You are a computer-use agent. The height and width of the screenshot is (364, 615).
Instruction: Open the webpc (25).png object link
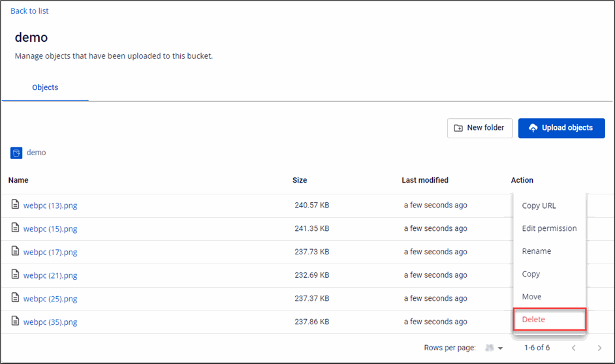click(x=50, y=299)
